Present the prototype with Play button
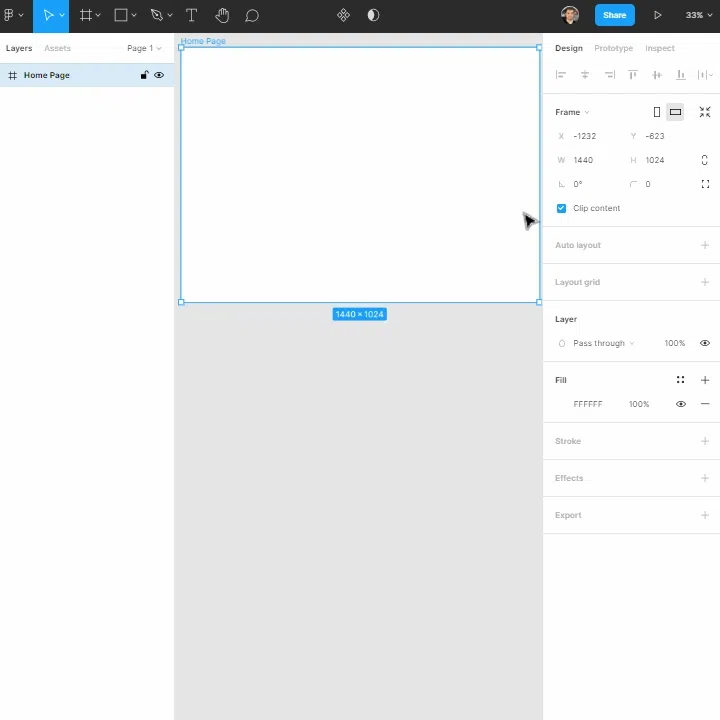Viewport: 720px width, 720px height. coord(658,15)
